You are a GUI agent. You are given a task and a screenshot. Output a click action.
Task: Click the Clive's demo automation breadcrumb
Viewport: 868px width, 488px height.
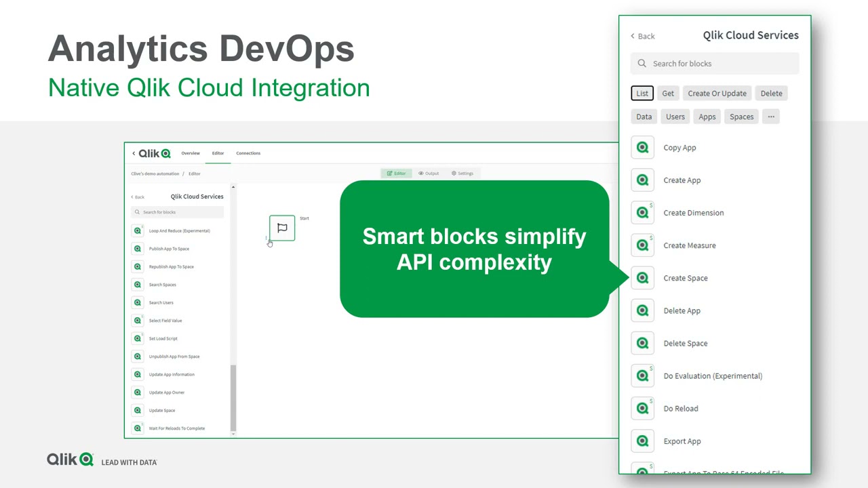pos(155,174)
